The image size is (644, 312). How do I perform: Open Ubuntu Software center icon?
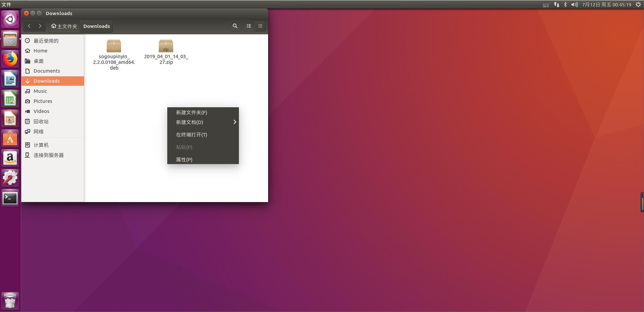(x=10, y=138)
